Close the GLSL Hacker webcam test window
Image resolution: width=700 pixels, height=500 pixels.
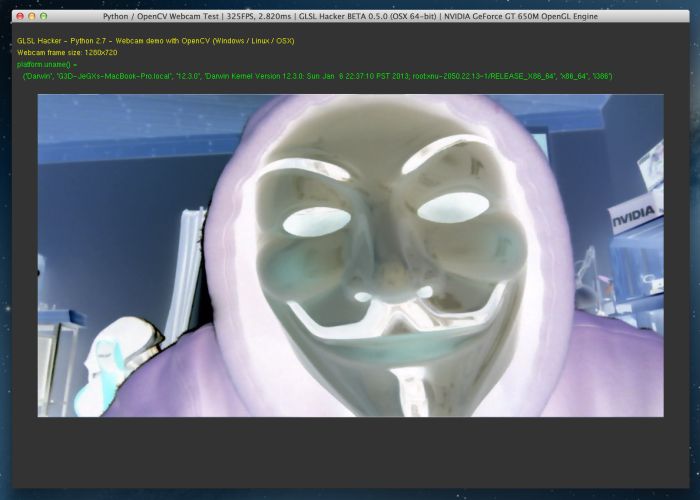[x=20, y=16]
